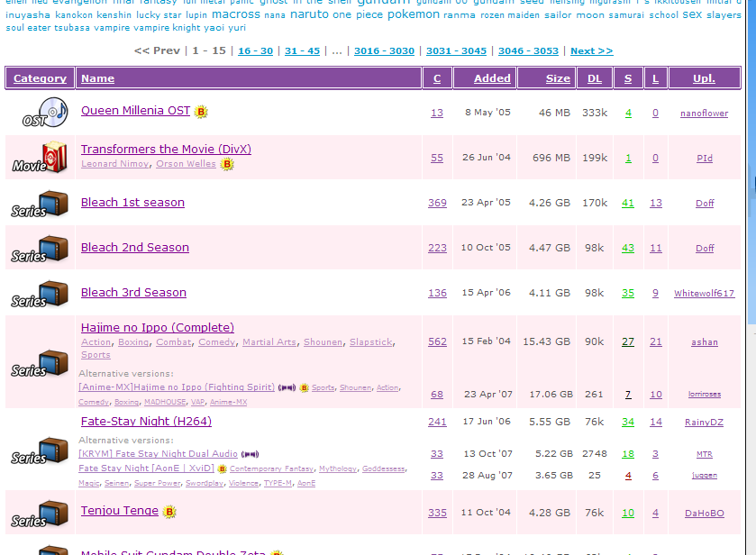This screenshot has height=555, width=756.
Task: Click dual audio icon beside Anime-MX Hajime no Ippo
Action: 287,387
